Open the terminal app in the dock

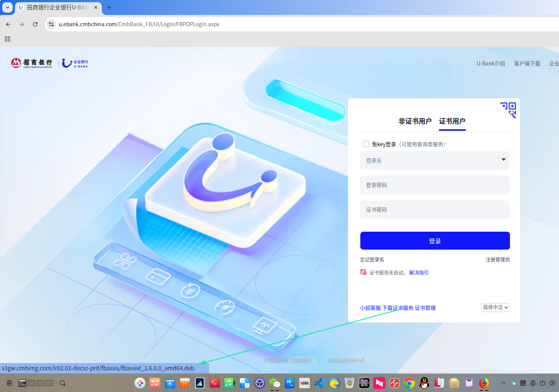215,383
